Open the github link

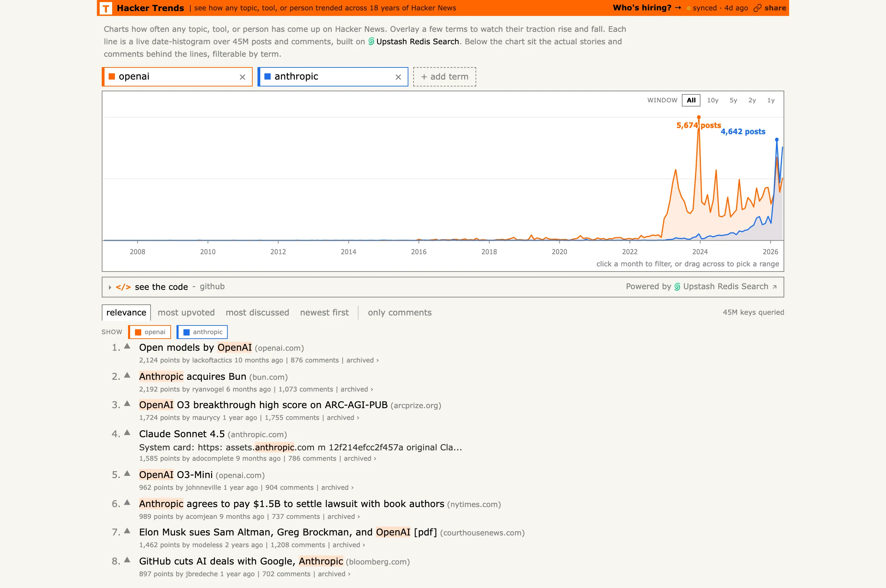point(212,286)
